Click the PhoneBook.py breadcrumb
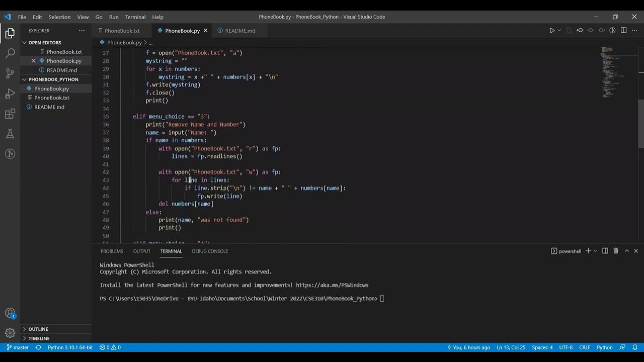Viewport: 644px width, 362px height. [124, 43]
